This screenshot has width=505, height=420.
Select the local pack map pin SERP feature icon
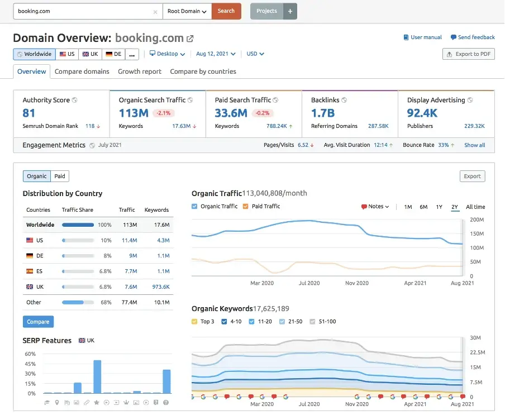click(x=57, y=402)
